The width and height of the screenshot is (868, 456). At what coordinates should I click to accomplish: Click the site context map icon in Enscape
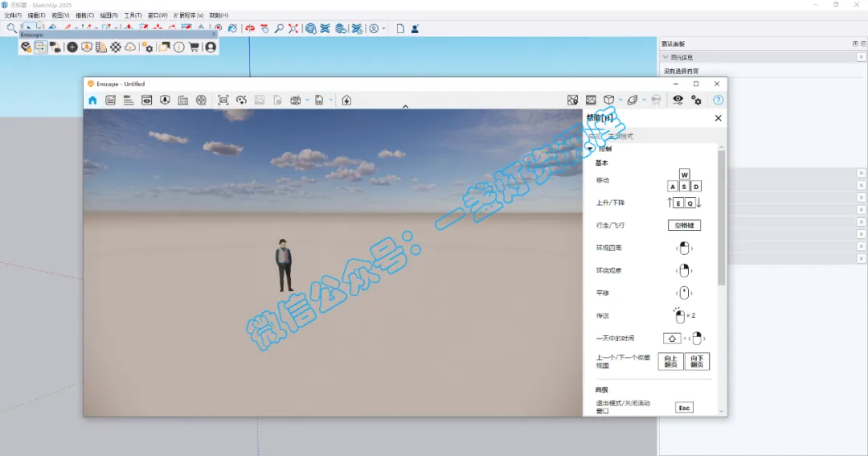572,101
